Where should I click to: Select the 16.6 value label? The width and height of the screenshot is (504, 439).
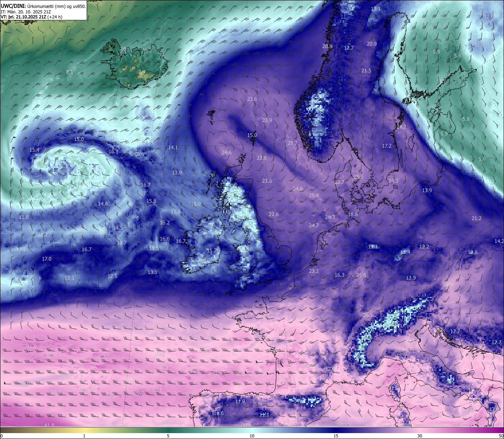point(165,239)
